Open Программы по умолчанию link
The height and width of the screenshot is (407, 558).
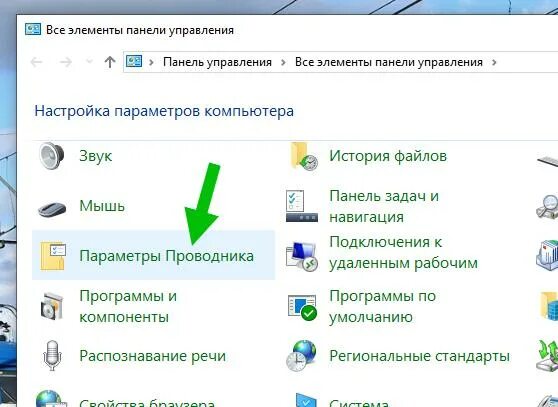(383, 306)
